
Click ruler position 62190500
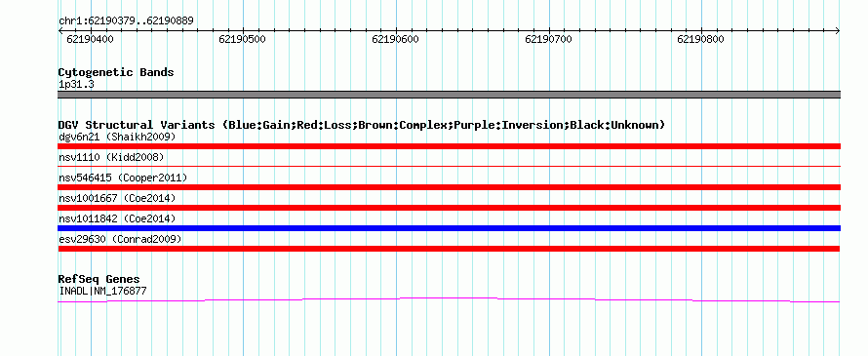[242, 39]
